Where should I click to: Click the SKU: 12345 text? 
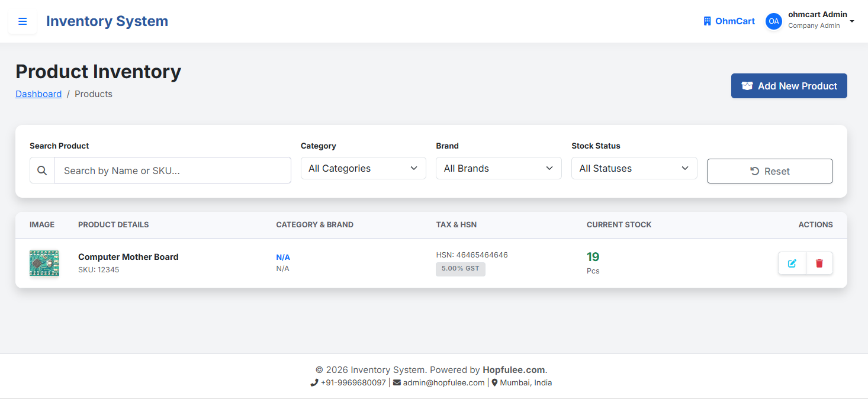coord(98,270)
